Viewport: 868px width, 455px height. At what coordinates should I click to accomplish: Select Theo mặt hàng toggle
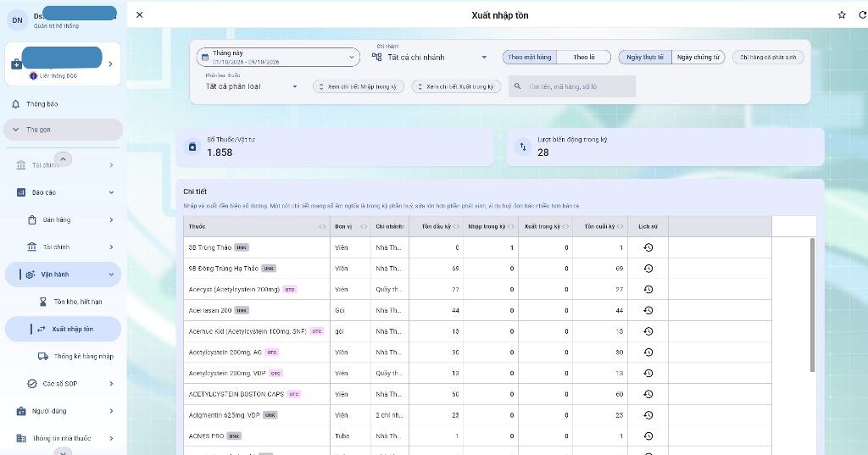[530, 57]
